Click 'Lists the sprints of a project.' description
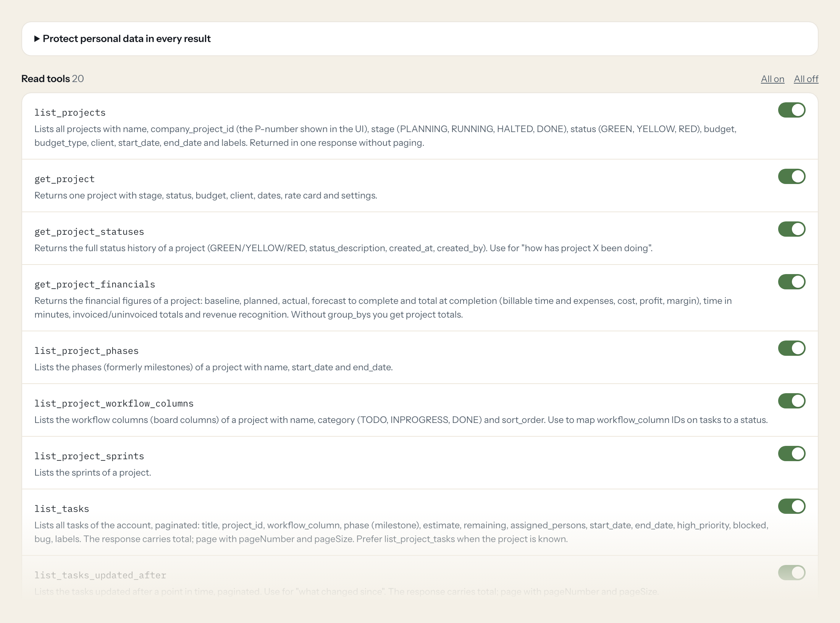The width and height of the screenshot is (840, 623). pyautogui.click(x=93, y=473)
